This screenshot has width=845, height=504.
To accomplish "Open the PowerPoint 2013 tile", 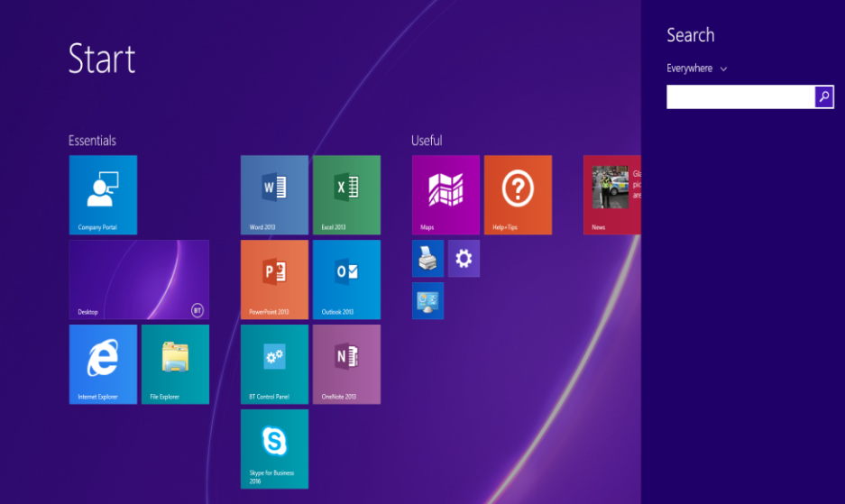I will coord(274,279).
